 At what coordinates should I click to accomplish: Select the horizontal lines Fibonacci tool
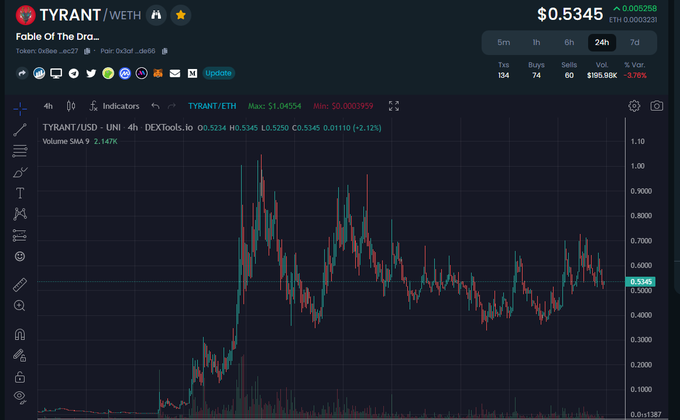20,151
